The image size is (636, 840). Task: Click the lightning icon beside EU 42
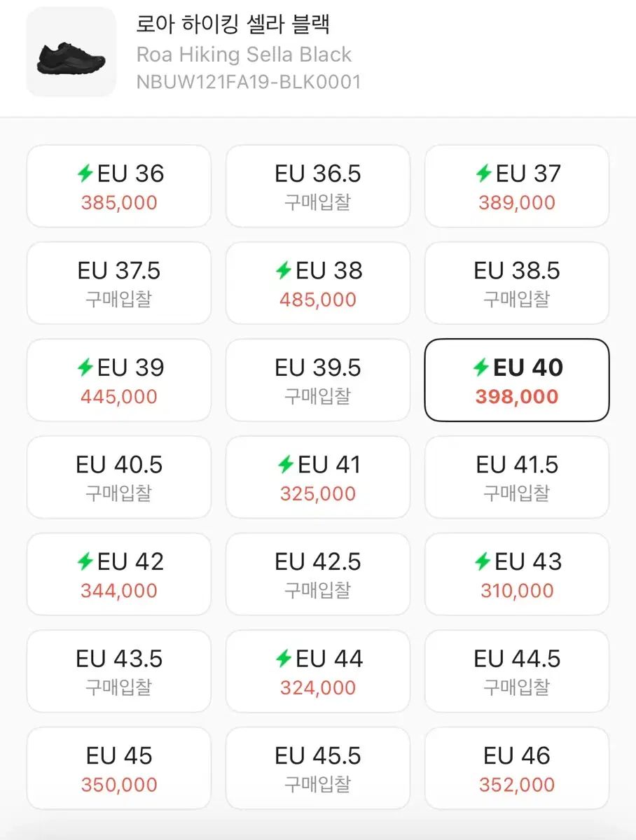pyautogui.click(x=85, y=561)
